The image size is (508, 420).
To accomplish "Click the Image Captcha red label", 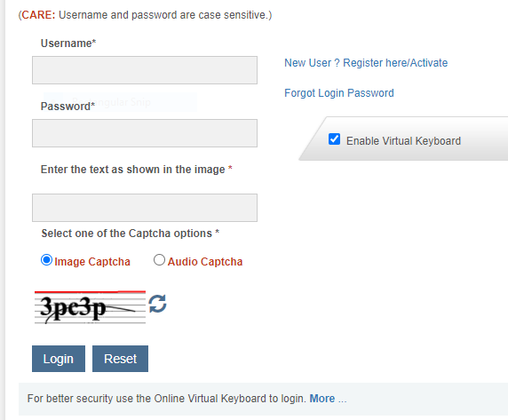I will [x=92, y=262].
